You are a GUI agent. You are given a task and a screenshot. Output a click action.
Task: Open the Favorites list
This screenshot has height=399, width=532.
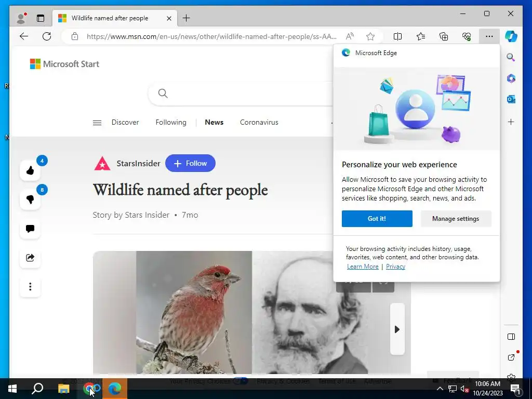[x=421, y=36]
